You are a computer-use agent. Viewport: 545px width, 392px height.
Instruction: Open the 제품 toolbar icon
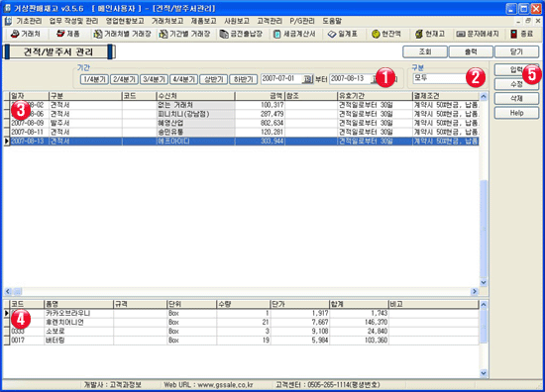click(x=68, y=34)
